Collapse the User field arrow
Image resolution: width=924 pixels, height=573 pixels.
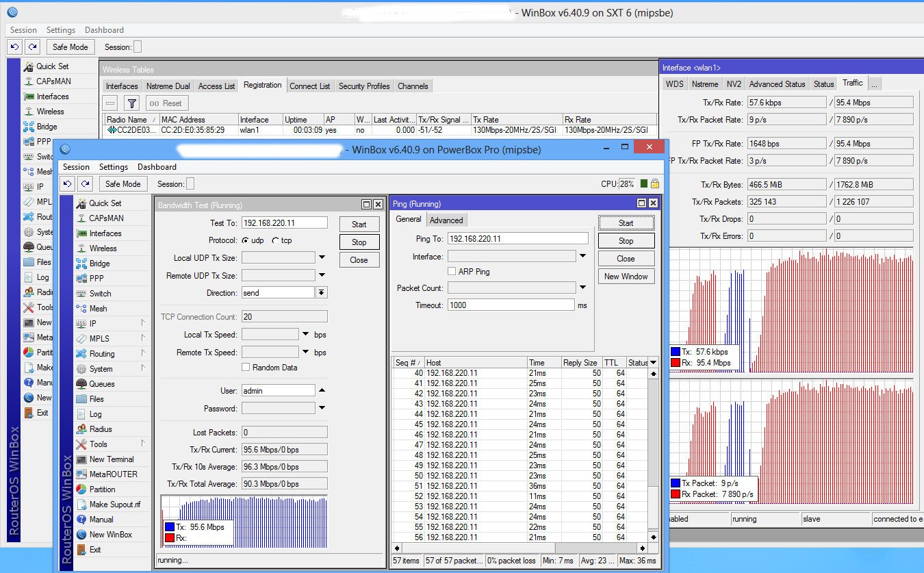[322, 391]
